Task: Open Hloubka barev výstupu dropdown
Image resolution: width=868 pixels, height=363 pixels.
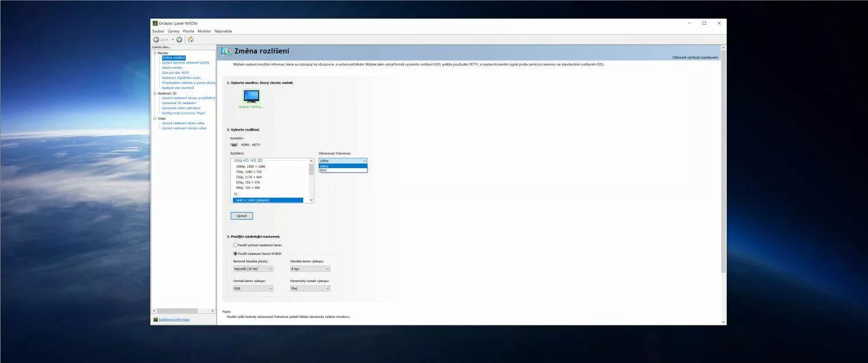Action: [310, 269]
